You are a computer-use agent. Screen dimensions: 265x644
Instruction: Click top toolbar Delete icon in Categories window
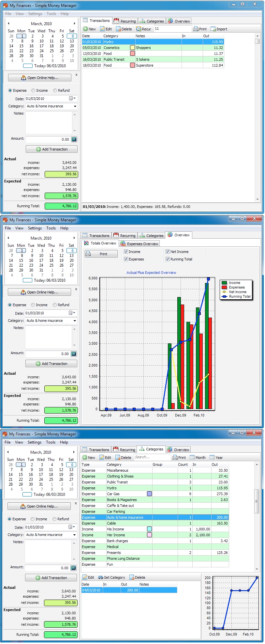[x=118, y=458]
